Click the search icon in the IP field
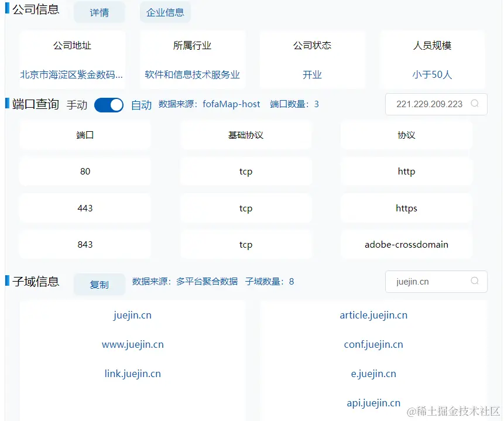 (x=474, y=104)
